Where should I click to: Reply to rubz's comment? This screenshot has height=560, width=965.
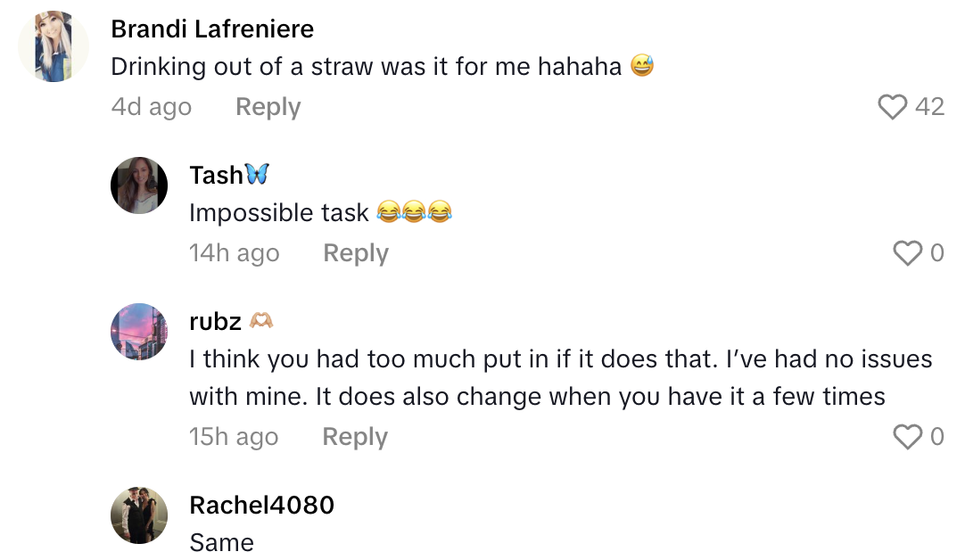[354, 437]
